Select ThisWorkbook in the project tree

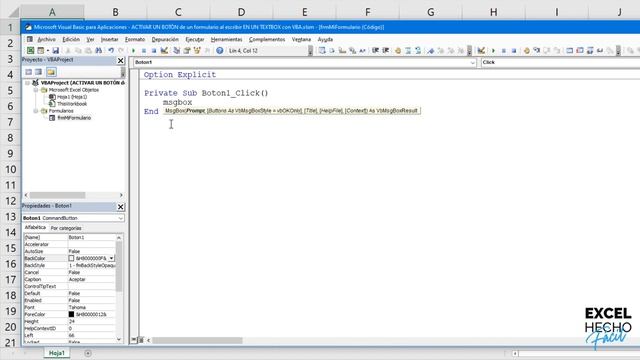pyautogui.click(x=72, y=104)
